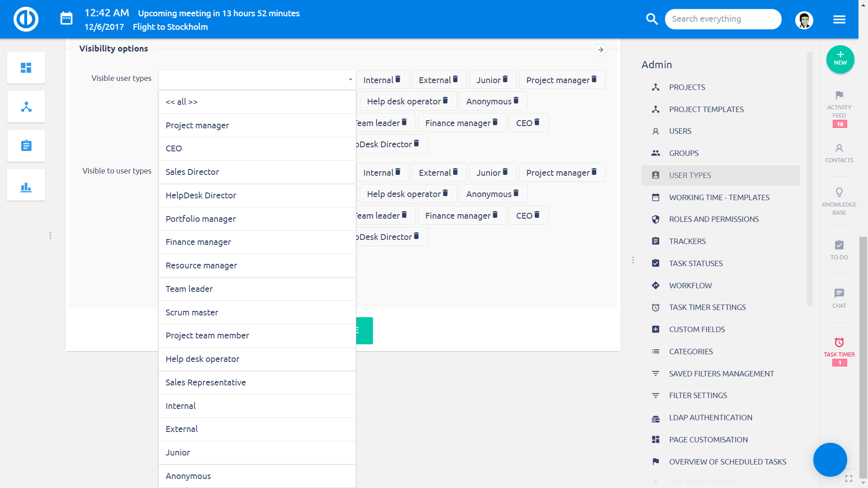868x488 pixels.
Task: Remove Project manager from Visible user types
Action: pyautogui.click(x=594, y=79)
